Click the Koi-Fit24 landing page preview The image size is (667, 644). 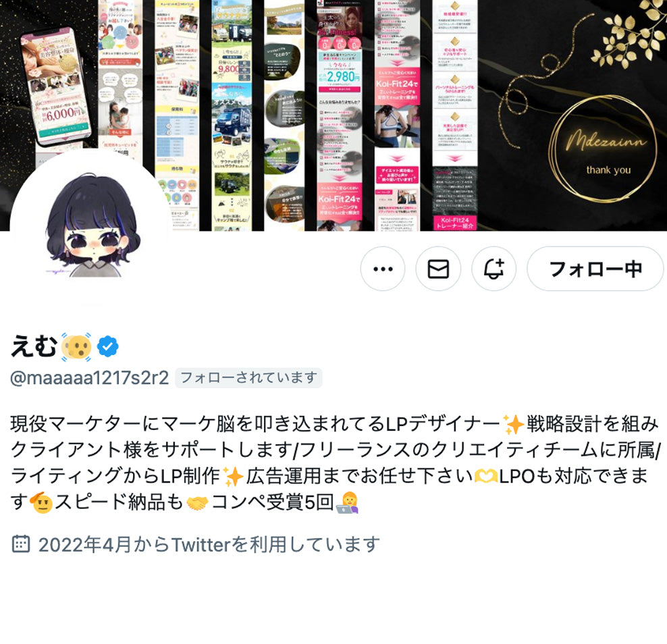[398, 115]
